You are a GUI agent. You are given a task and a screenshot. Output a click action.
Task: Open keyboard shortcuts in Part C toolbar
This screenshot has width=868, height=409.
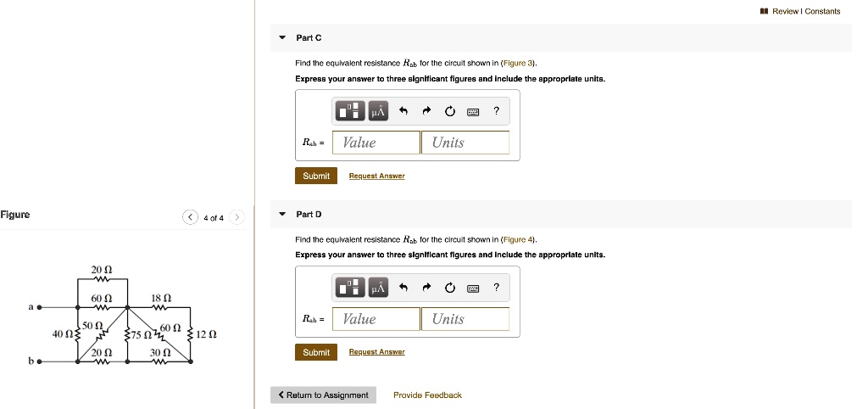[x=473, y=111]
